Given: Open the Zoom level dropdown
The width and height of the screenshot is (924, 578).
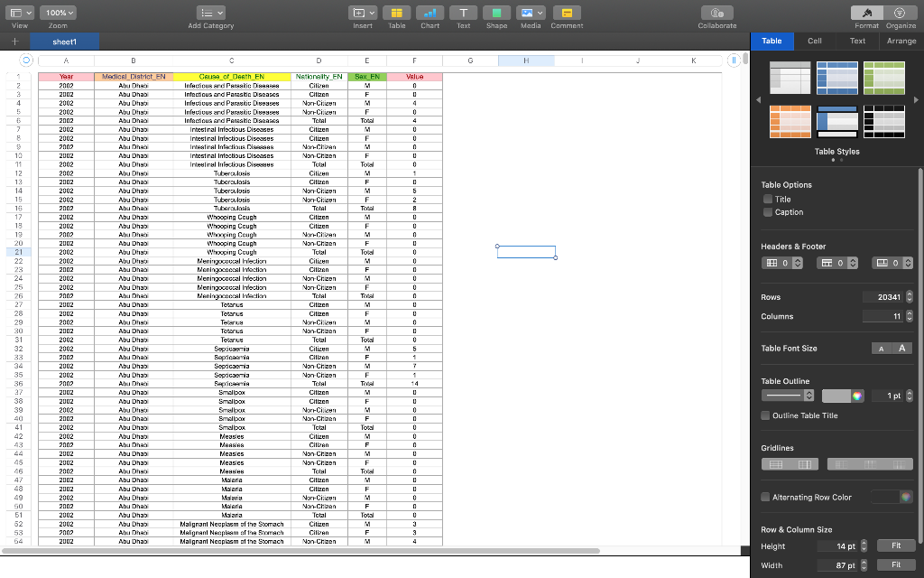Looking at the screenshot, I should [x=58, y=12].
